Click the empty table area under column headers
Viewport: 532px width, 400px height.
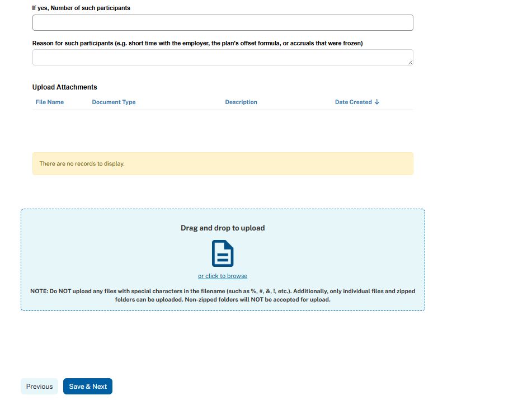point(223,130)
